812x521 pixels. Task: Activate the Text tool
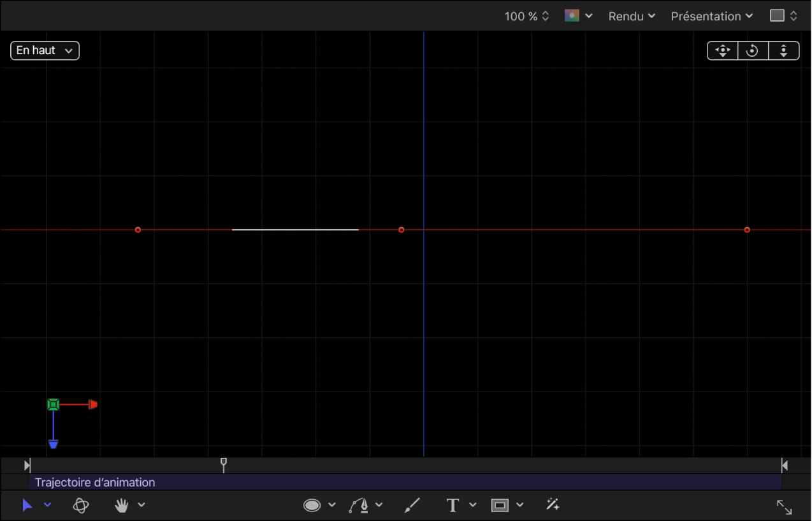coord(453,506)
